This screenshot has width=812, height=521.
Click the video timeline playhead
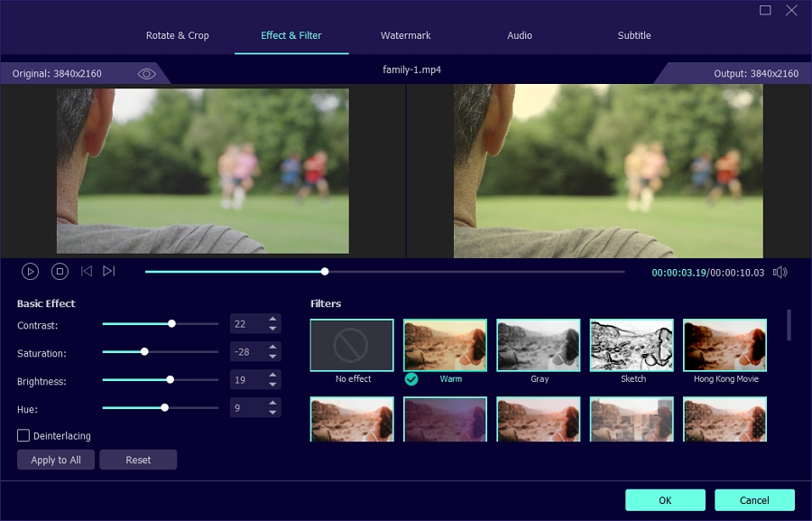pyautogui.click(x=325, y=271)
